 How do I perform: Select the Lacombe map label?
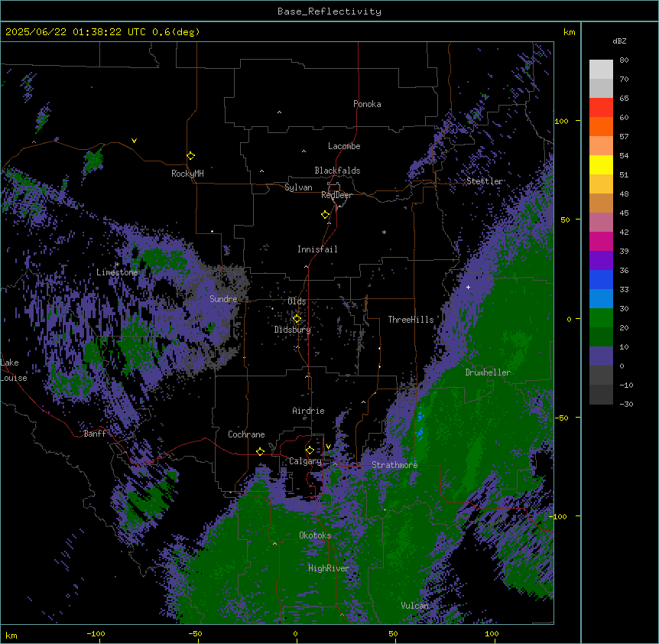click(344, 146)
